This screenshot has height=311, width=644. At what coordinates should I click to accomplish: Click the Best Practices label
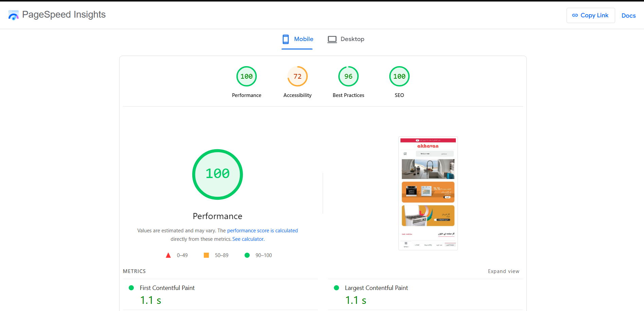coord(348,95)
